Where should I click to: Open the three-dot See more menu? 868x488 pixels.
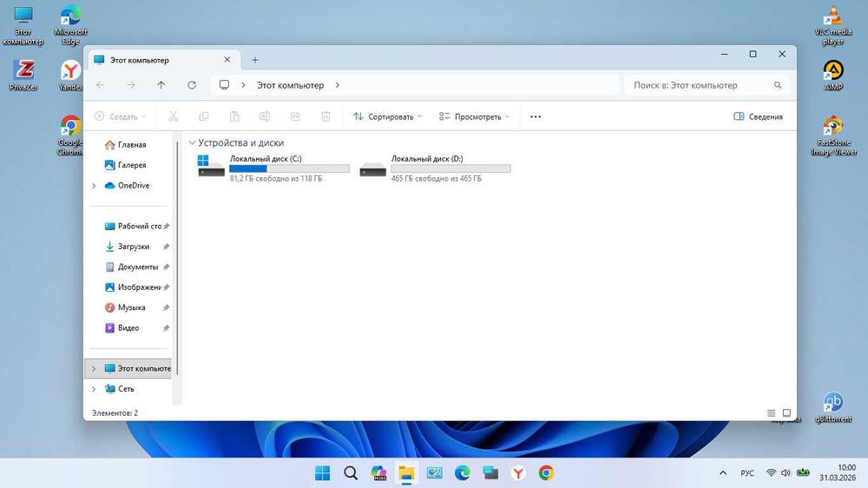[536, 116]
